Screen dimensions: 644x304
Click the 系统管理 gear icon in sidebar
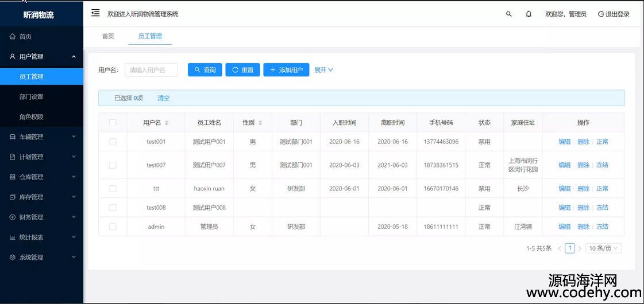click(13, 258)
